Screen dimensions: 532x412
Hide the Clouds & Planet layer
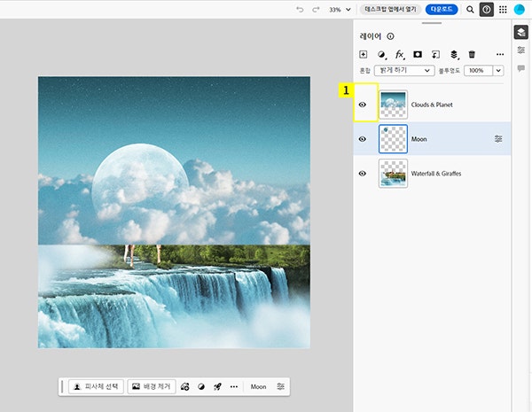coord(363,105)
